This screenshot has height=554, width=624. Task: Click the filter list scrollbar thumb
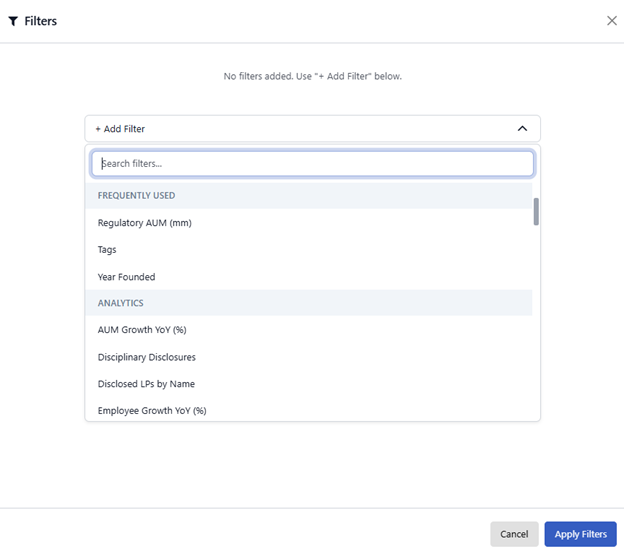pyautogui.click(x=536, y=211)
